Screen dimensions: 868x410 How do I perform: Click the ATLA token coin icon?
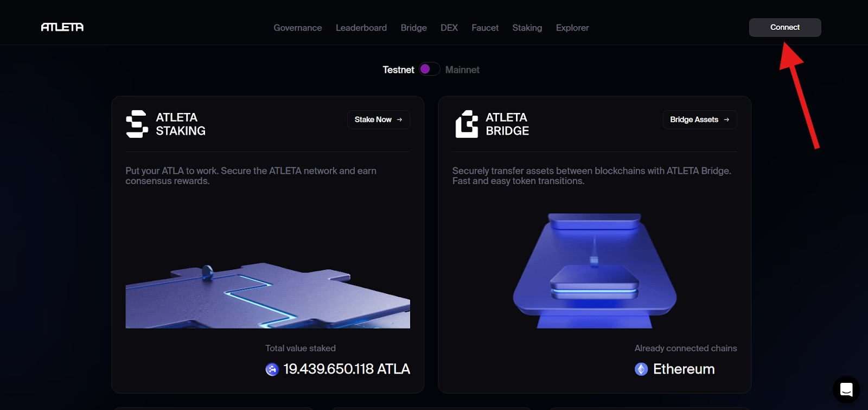point(272,370)
